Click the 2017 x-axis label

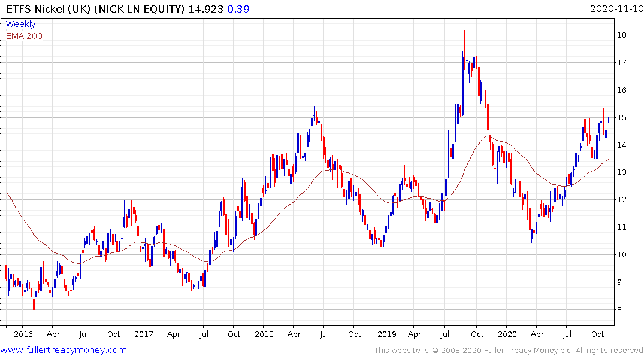point(144,334)
